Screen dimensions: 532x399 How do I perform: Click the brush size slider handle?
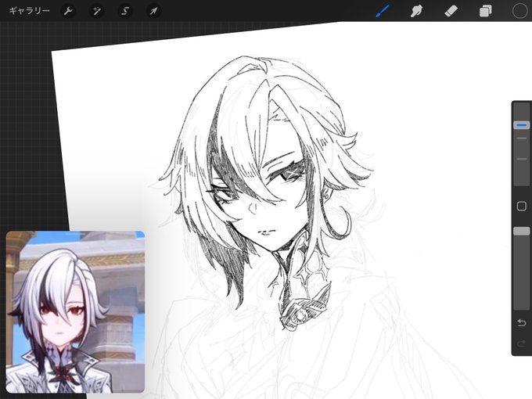522,125
